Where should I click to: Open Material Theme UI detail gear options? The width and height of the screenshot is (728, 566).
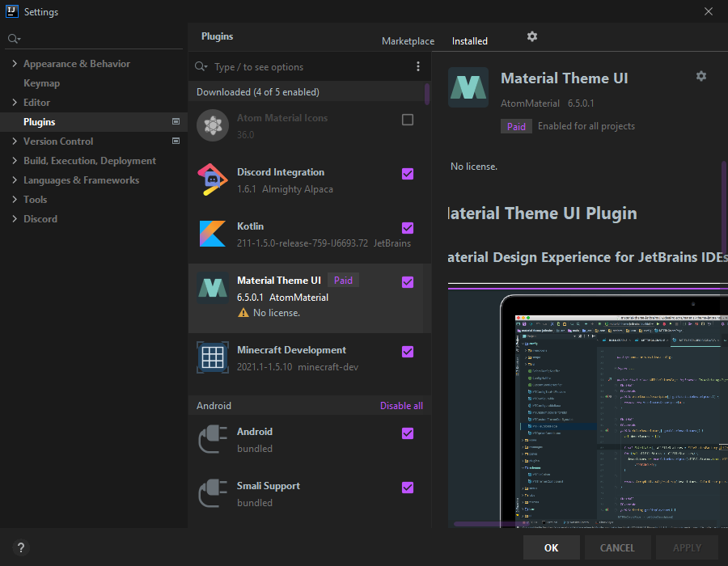700,76
